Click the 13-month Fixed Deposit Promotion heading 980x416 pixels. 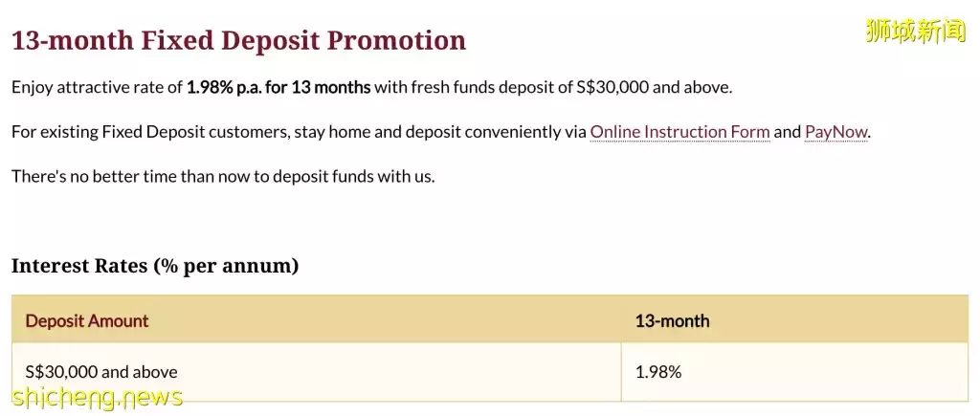(238, 40)
